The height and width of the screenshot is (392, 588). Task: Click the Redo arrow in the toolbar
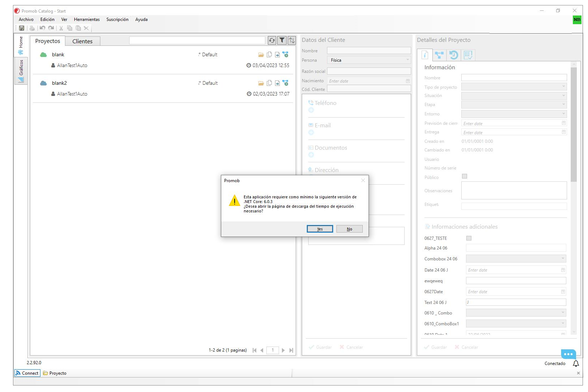tap(51, 28)
